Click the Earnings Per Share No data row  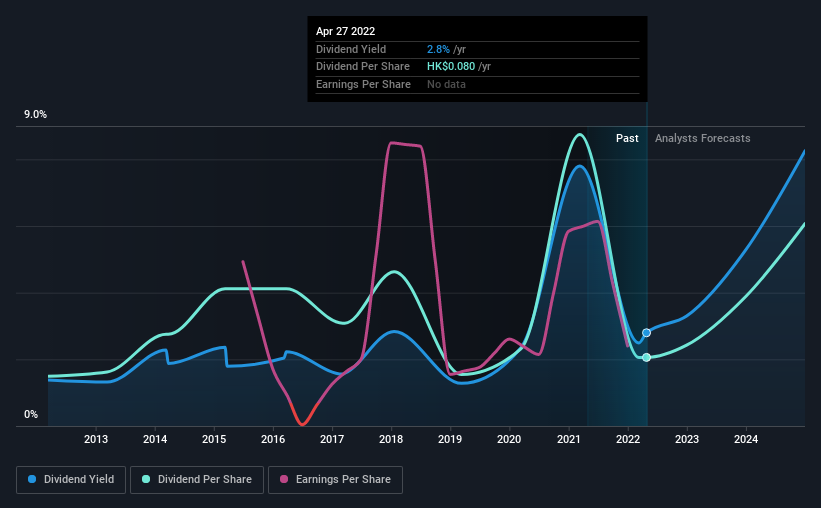pyautogui.click(x=478, y=84)
